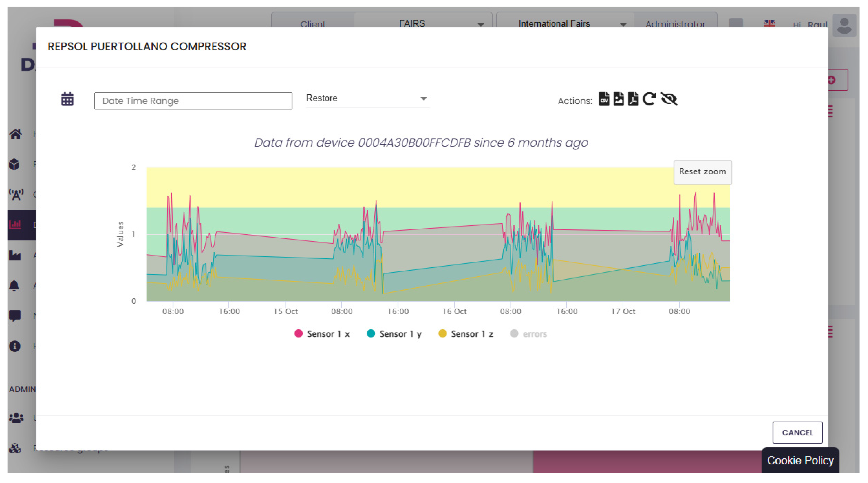This screenshot has height=483, width=868.
Task: Select the Home icon in the sidebar
Action: (x=16, y=134)
